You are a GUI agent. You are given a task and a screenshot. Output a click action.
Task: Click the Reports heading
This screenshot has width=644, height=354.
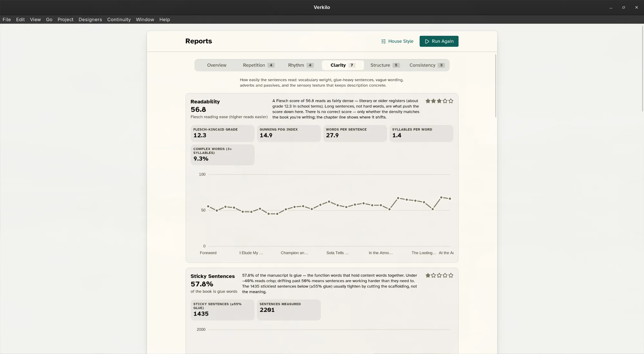[199, 41]
